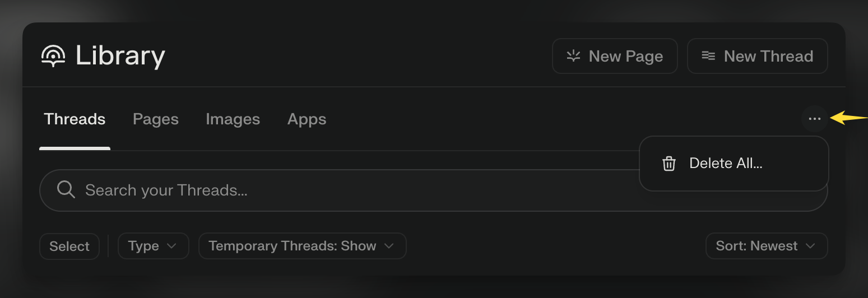Click the New Page sparkle icon

click(573, 56)
